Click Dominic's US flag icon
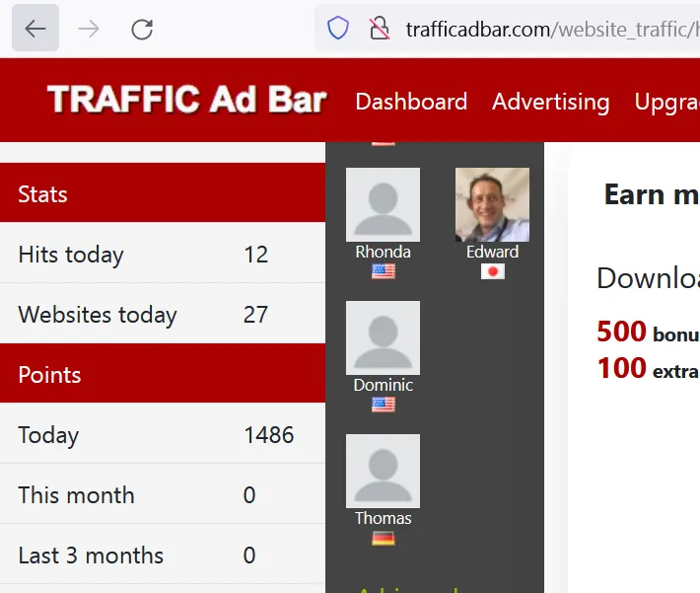Image resolution: width=700 pixels, height=593 pixels. [384, 405]
